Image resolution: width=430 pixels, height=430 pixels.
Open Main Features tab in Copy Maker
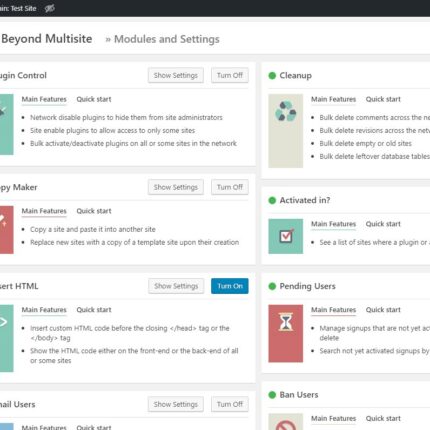pos(44,211)
